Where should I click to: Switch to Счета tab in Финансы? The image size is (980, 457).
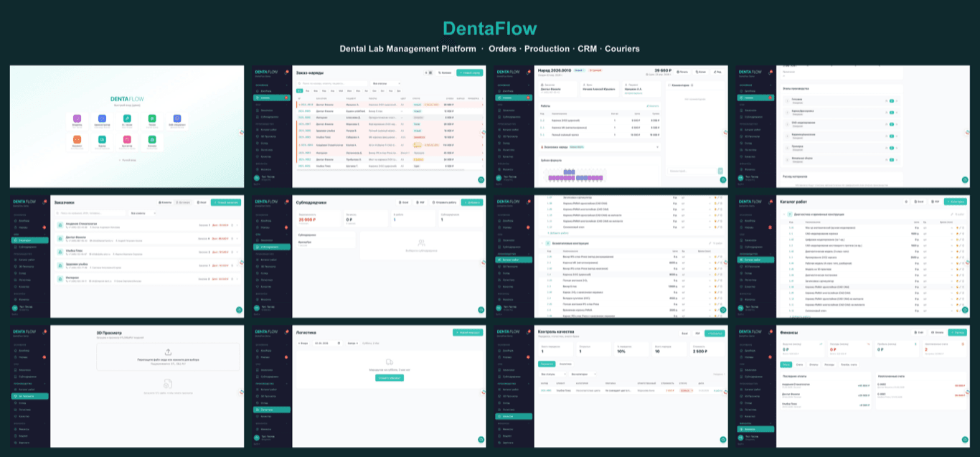point(799,364)
